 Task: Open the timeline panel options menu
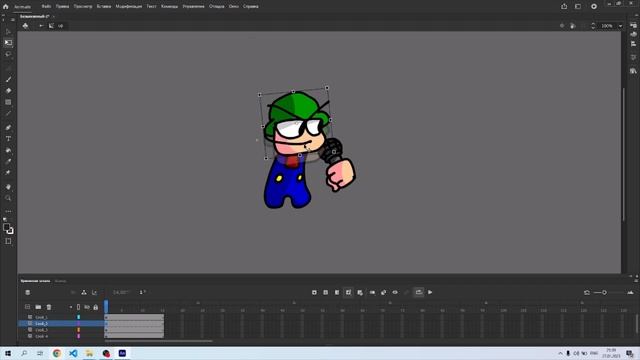(636, 281)
